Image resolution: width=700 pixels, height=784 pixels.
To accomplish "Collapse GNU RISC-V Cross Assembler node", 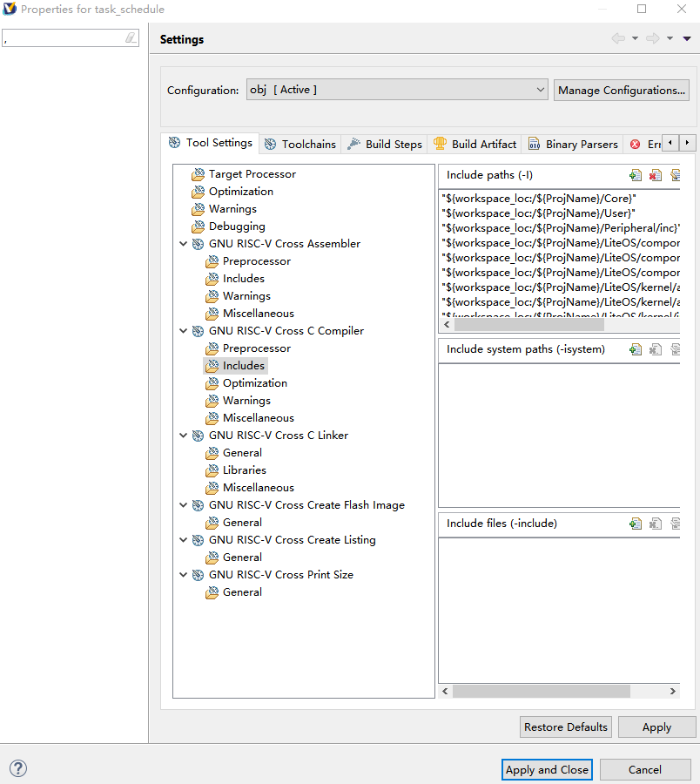I will coord(184,244).
